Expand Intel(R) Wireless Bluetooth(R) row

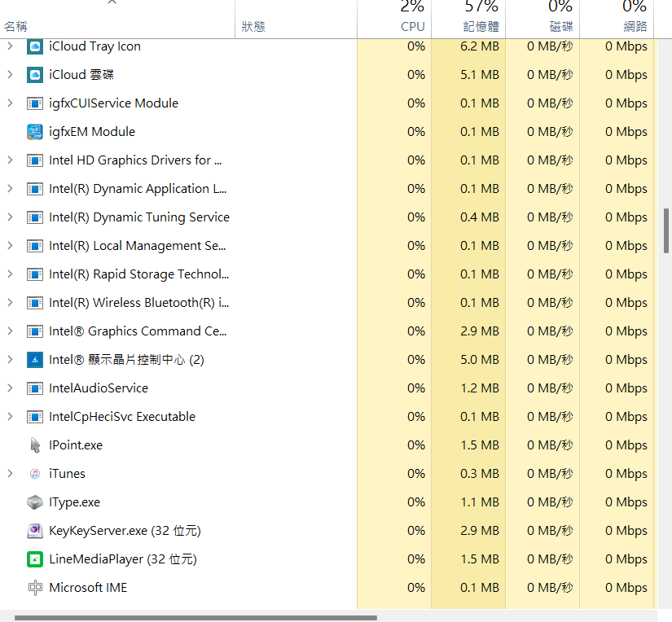[10, 303]
